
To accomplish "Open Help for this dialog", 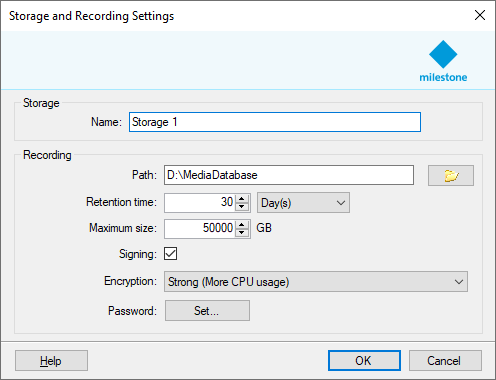I will point(51,360).
